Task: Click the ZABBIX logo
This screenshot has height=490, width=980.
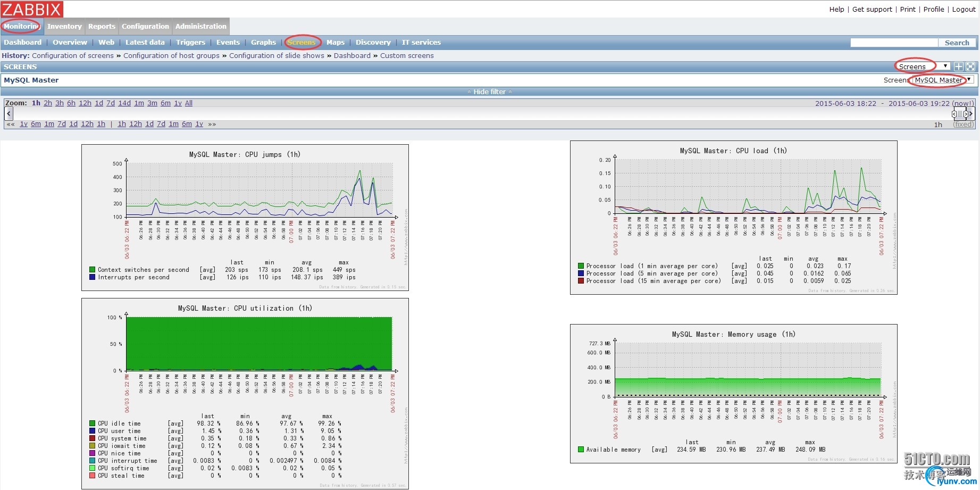Action: [x=32, y=9]
